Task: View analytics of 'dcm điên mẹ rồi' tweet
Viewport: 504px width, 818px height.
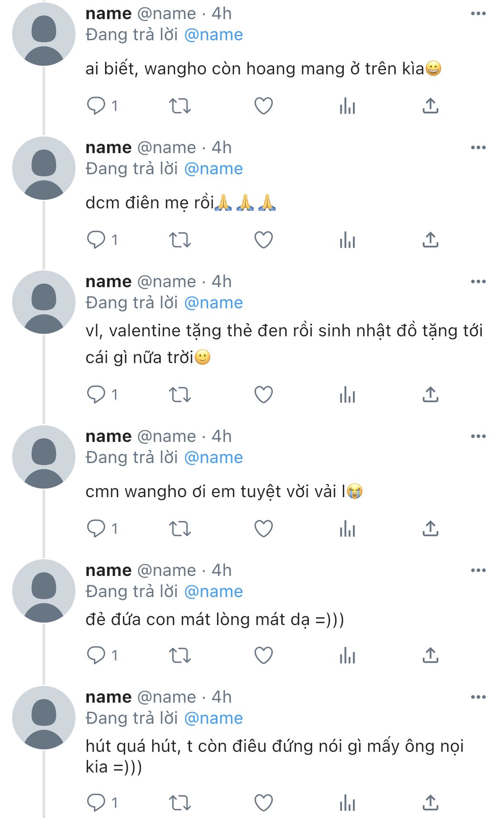Action: (347, 240)
